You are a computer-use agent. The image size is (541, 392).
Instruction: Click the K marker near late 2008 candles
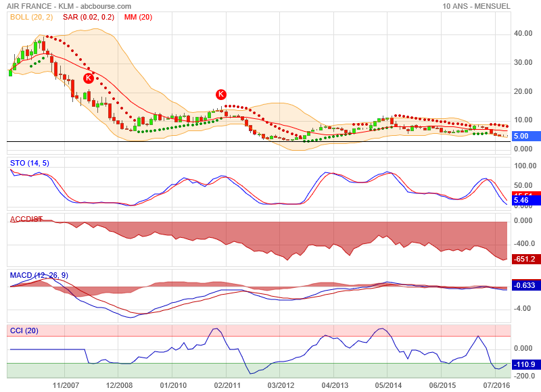pos(89,78)
